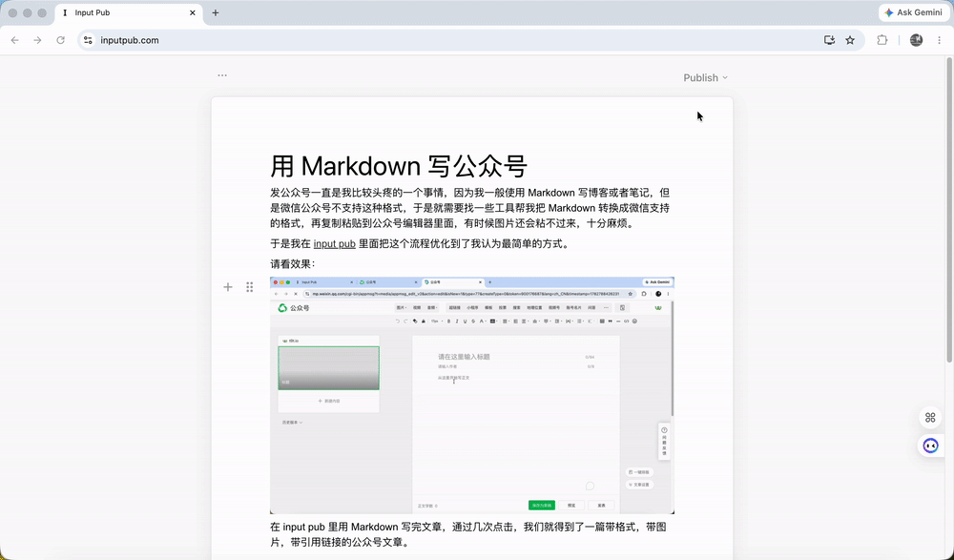Bookmark this page with the star icon
The image size is (954, 560).
pos(850,40)
